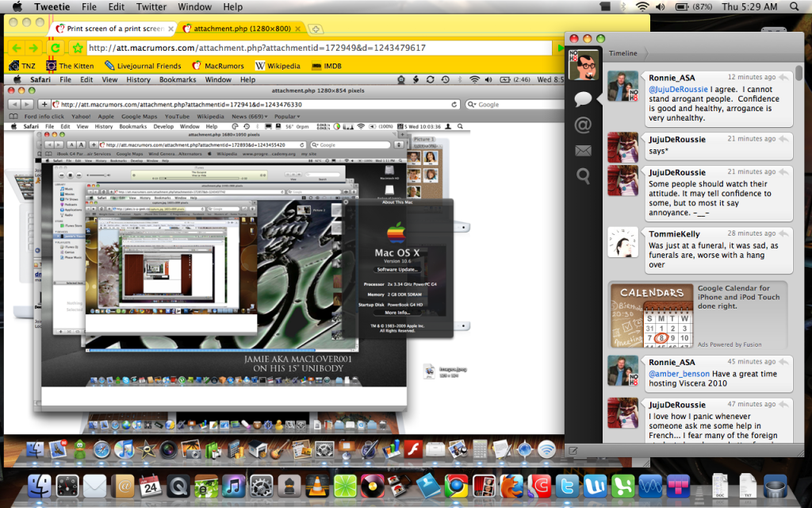
Task: Open the Window menu
Action: point(195,6)
